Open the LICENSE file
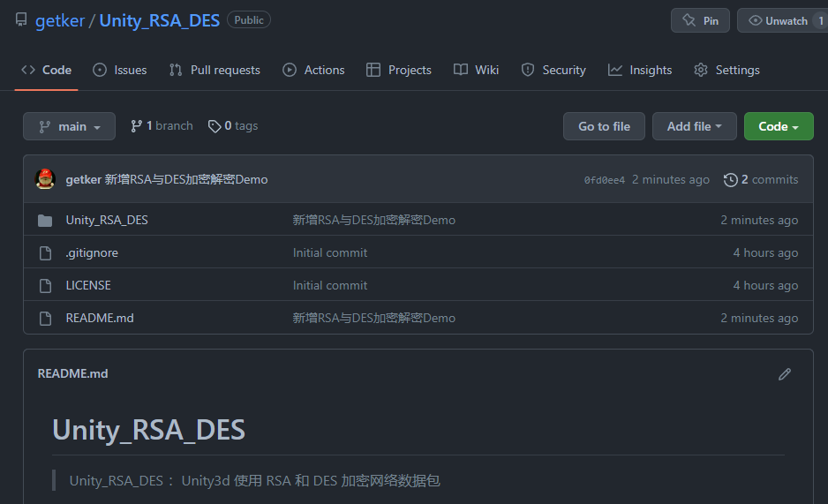 click(x=88, y=285)
